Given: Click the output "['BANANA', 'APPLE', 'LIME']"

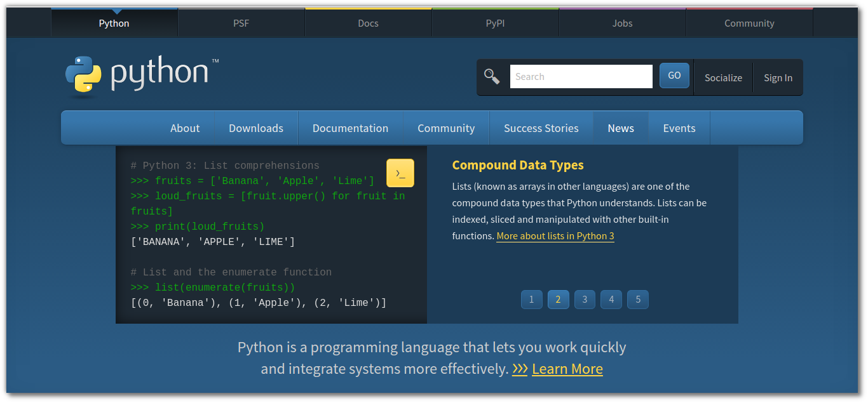Looking at the screenshot, I should 213,242.
